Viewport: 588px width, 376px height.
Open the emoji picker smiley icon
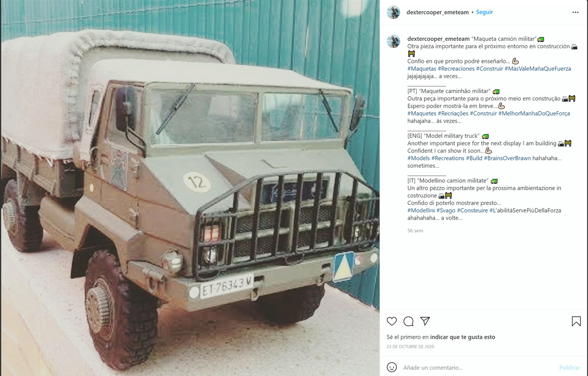[391, 367]
